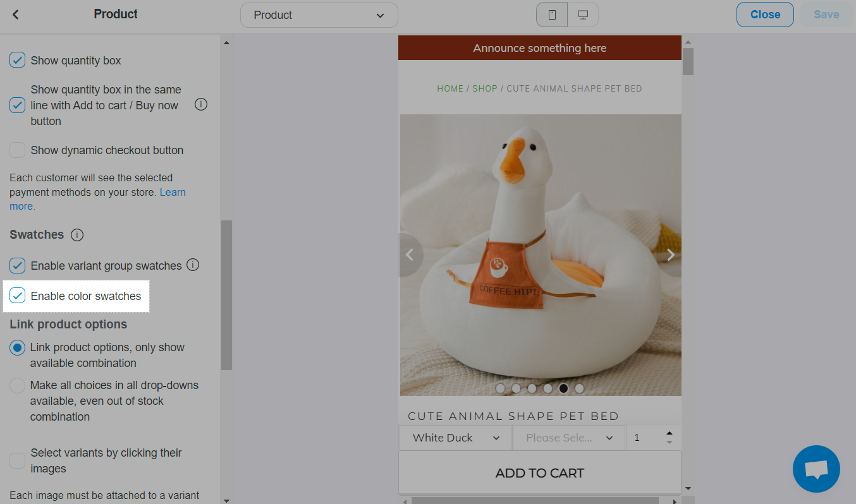This screenshot has width=856, height=504.
Task: Toggle Enable variant group swatches checkbox
Action: coord(18,266)
